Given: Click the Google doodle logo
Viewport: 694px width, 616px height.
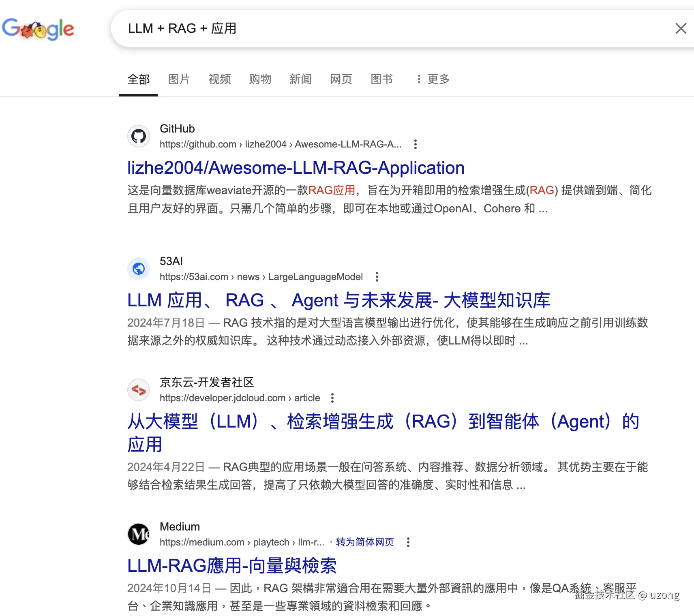Looking at the screenshot, I should point(38,29).
